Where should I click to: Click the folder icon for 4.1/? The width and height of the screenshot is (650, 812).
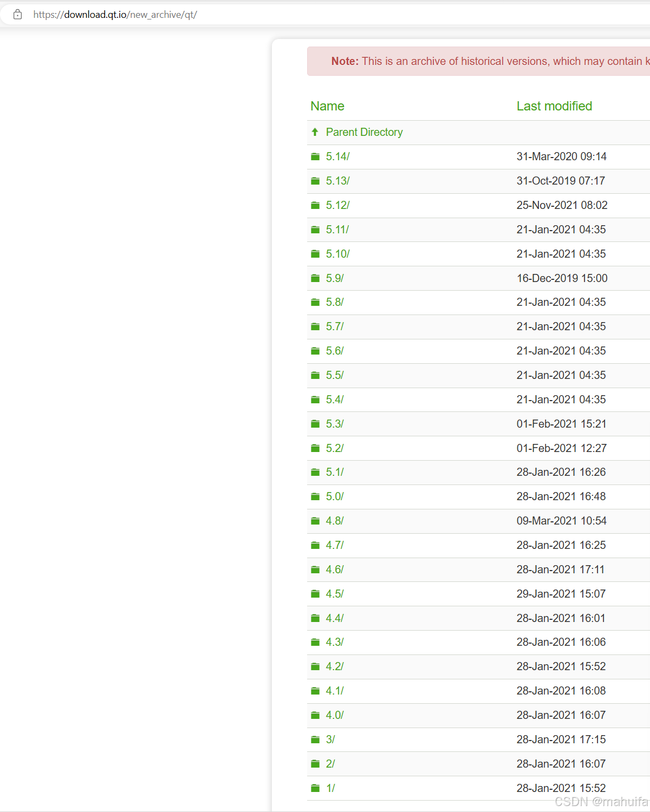point(315,691)
